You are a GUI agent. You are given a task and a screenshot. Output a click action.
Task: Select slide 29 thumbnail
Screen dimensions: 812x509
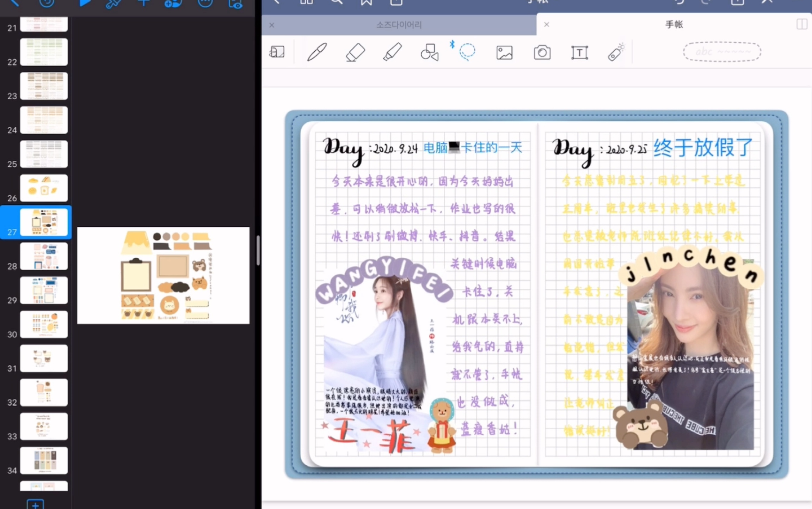[44, 290]
